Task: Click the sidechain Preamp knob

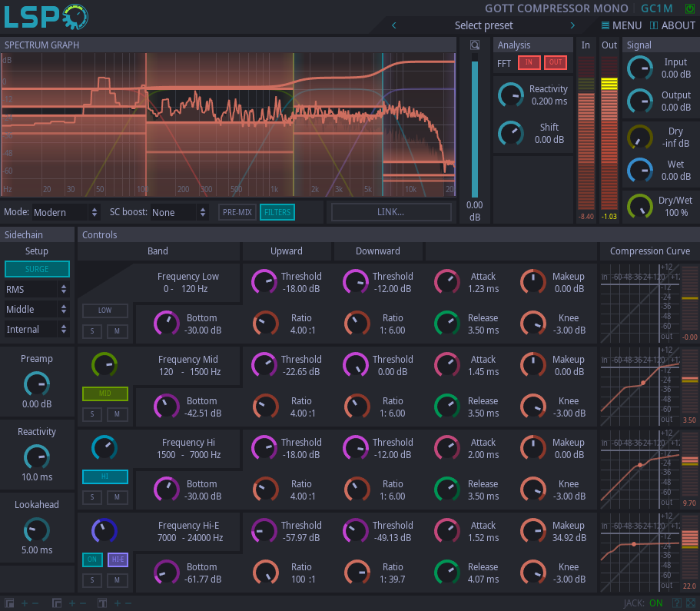Action: pyautogui.click(x=36, y=383)
